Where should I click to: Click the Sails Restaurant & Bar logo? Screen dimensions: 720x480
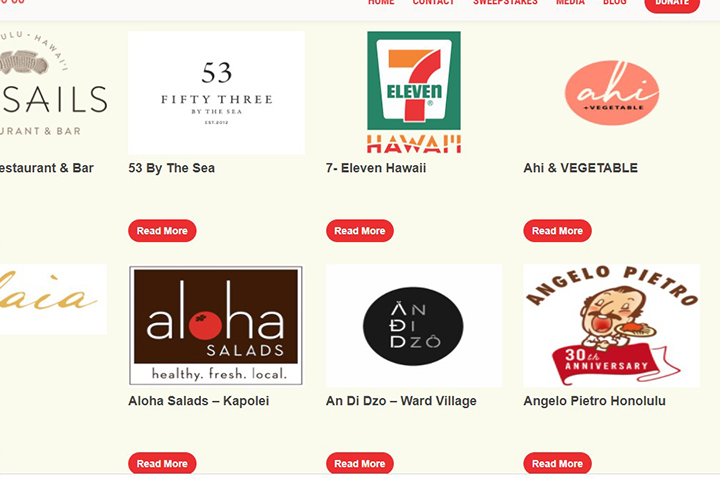[53, 85]
